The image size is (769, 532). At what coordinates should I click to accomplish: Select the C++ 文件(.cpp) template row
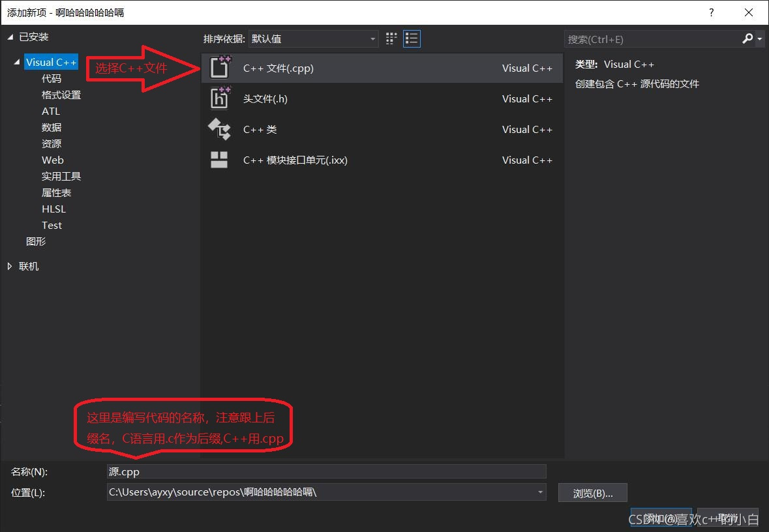[x=382, y=68]
